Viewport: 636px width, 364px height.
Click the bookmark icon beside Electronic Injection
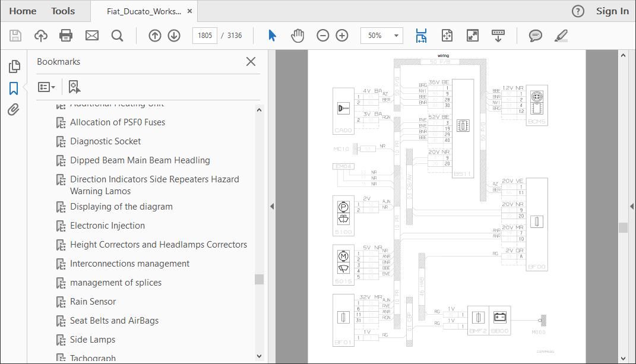[x=61, y=226]
